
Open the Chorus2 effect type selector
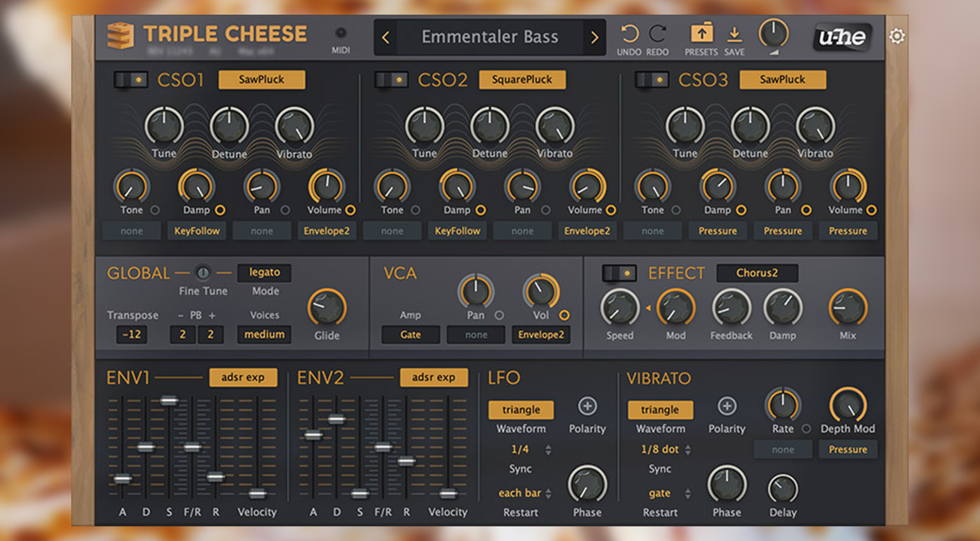(x=757, y=273)
